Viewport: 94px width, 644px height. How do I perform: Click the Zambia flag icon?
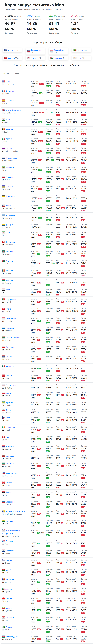point(75,50)
